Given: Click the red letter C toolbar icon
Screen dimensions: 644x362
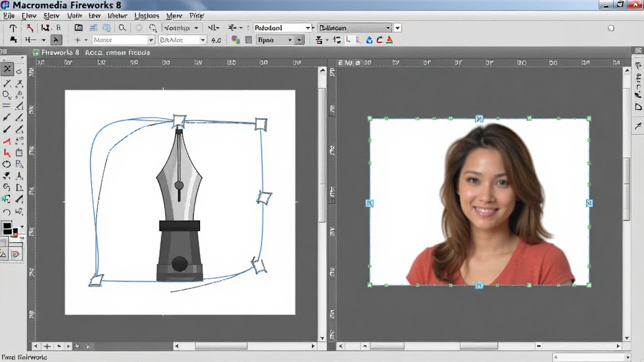Looking at the screenshot, I should 379,40.
